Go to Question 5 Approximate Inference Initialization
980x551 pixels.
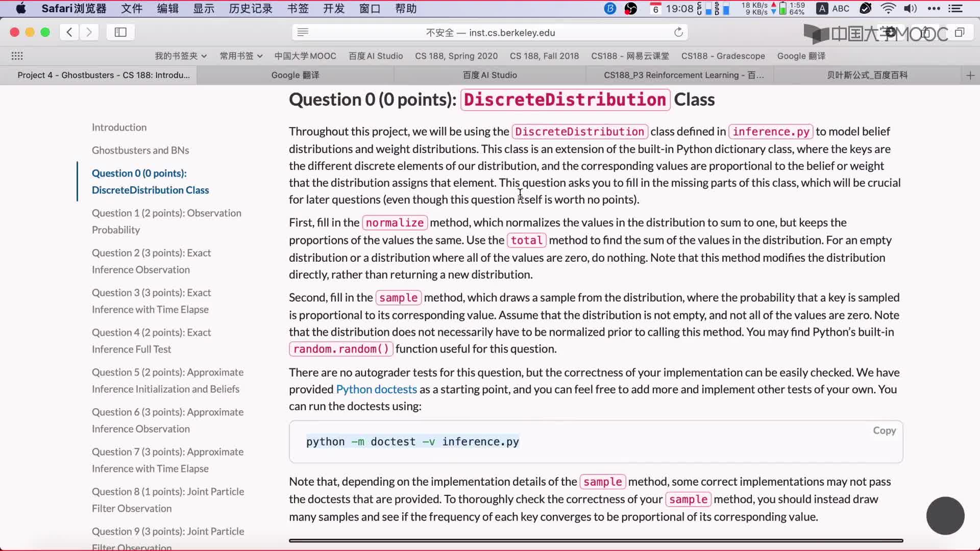click(x=167, y=381)
